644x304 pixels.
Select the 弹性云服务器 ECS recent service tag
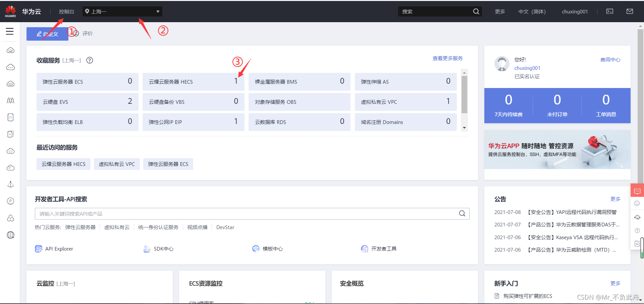(168, 164)
